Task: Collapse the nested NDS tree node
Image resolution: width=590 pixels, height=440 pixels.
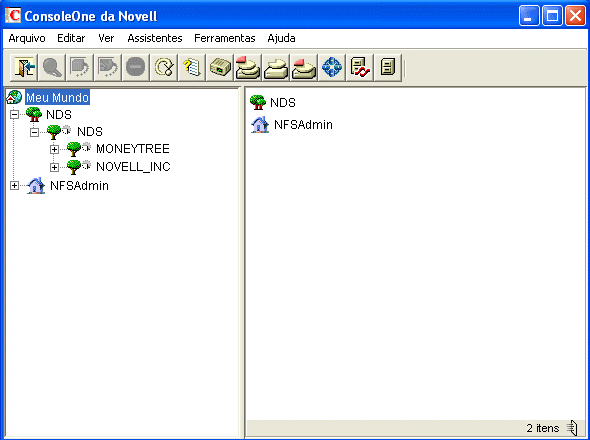Action: tap(34, 132)
